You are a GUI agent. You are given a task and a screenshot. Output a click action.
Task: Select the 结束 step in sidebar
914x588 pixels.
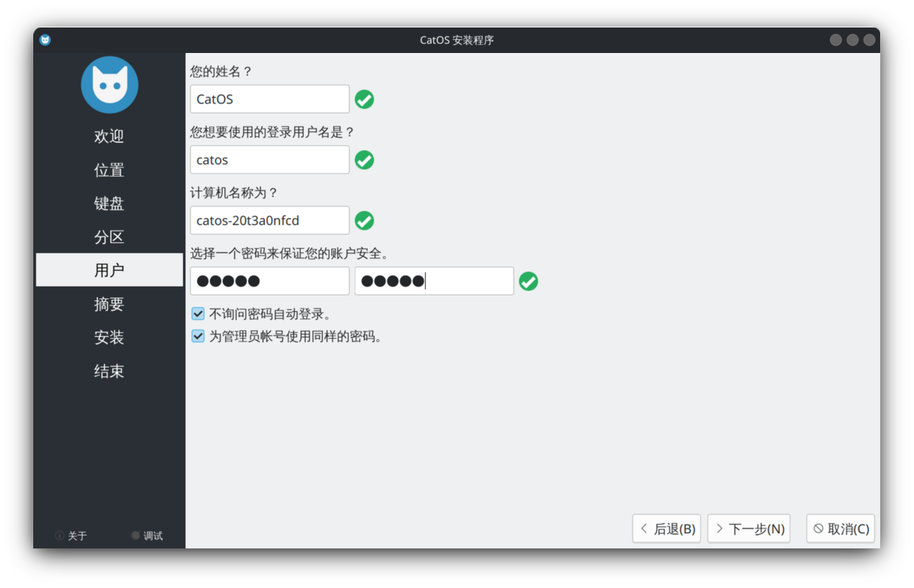(109, 371)
